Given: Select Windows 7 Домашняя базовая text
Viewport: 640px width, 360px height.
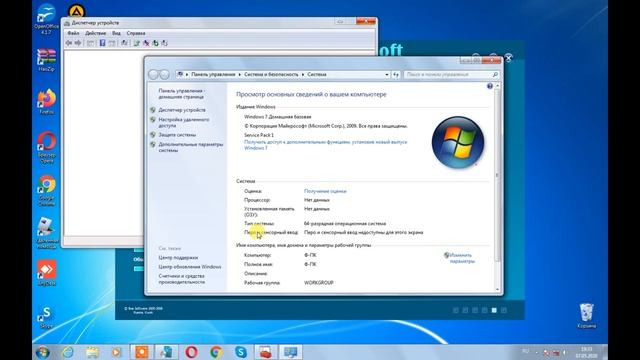Looking at the screenshot, I should coord(278,117).
